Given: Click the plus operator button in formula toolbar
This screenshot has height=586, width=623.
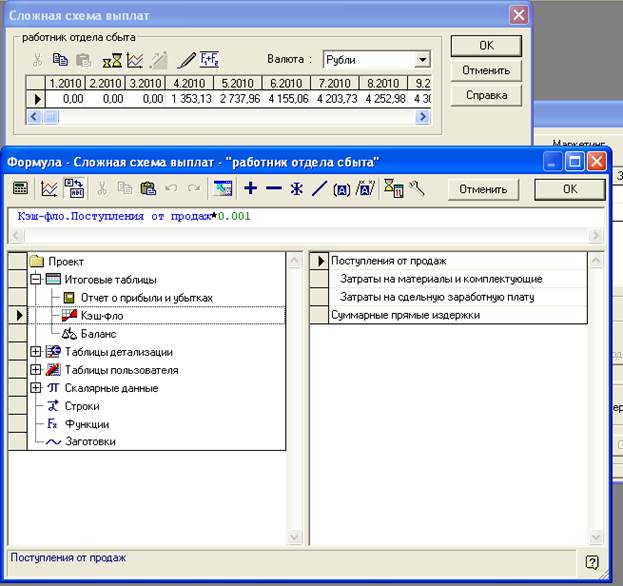Looking at the screenshot, I should tap(250, 189).
